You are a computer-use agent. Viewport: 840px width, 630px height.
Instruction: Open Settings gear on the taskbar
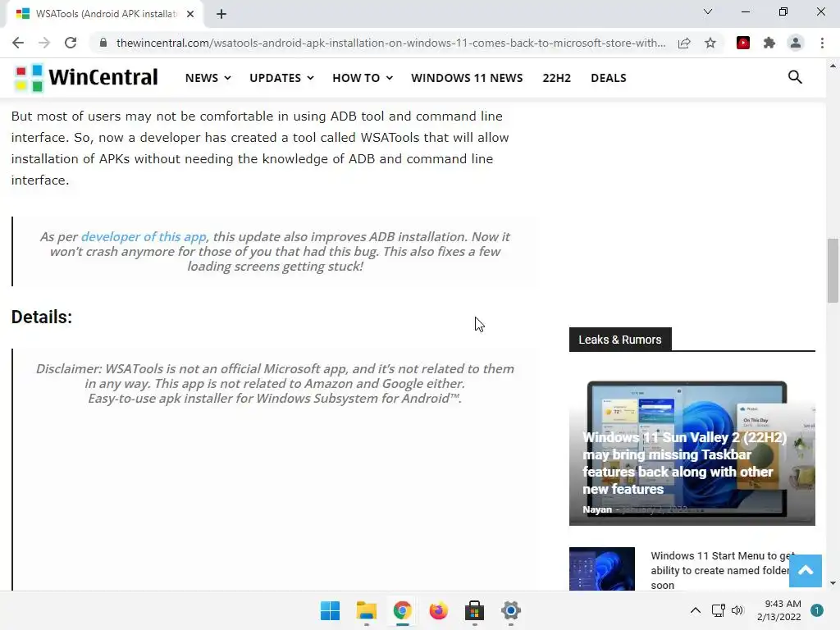tap(510, 610)
